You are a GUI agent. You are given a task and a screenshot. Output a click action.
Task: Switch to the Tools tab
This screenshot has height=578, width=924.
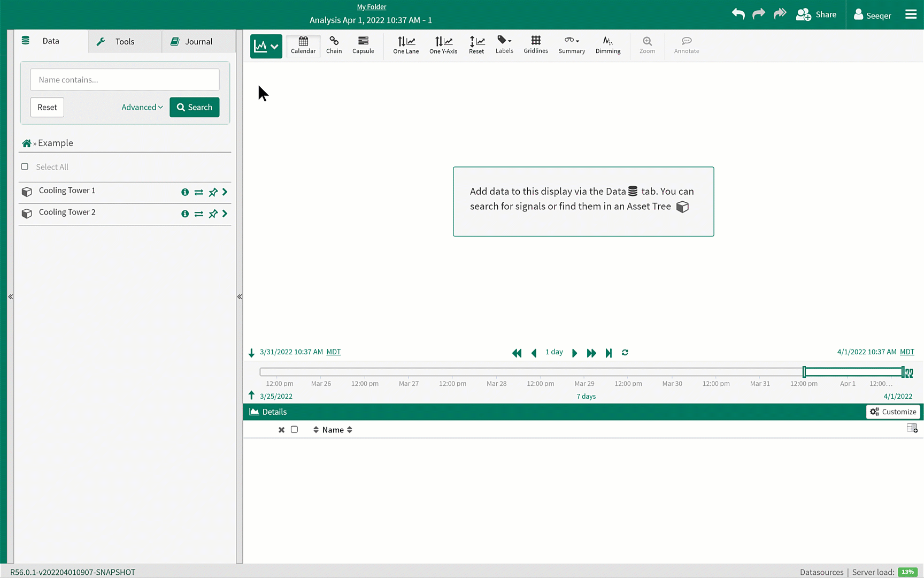coord(125,42)
